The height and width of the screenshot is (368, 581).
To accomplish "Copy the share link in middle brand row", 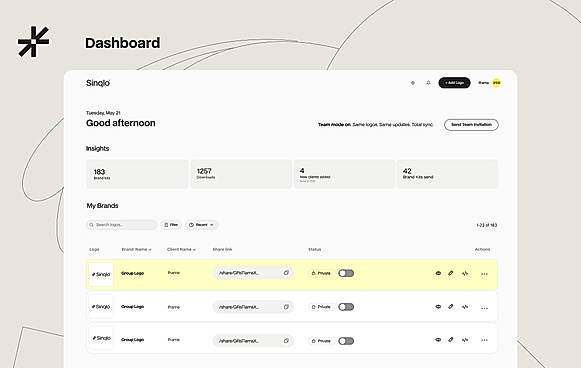I will [x=286, y=307].
